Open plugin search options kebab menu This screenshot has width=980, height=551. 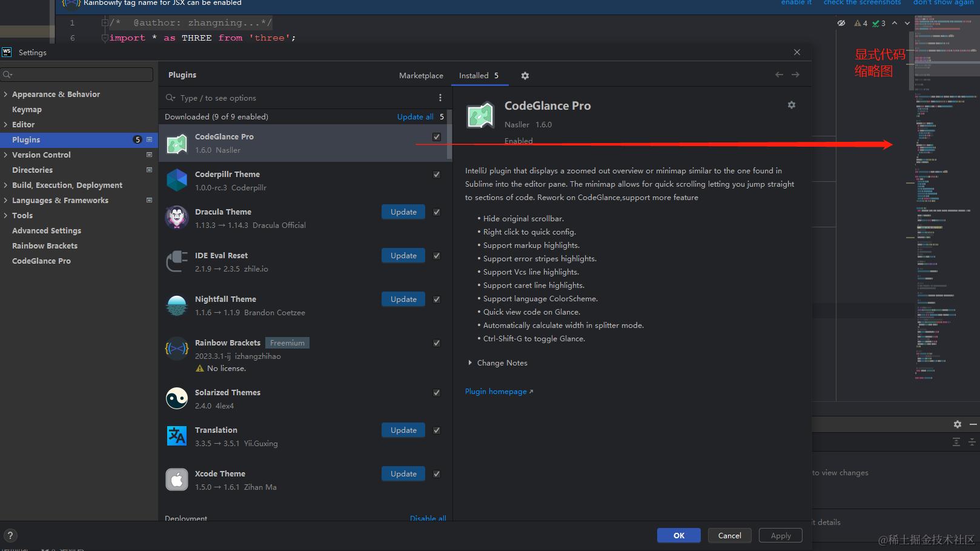coord(440,98)
